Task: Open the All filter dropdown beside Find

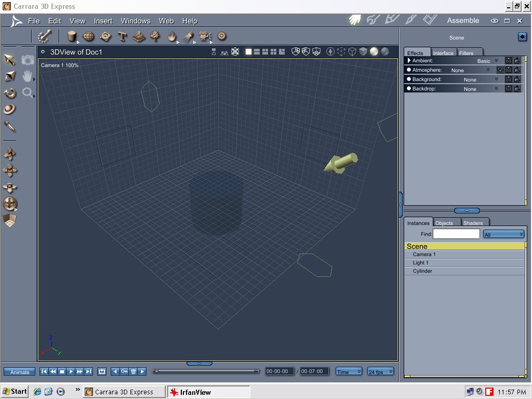Action: (503, 234)
